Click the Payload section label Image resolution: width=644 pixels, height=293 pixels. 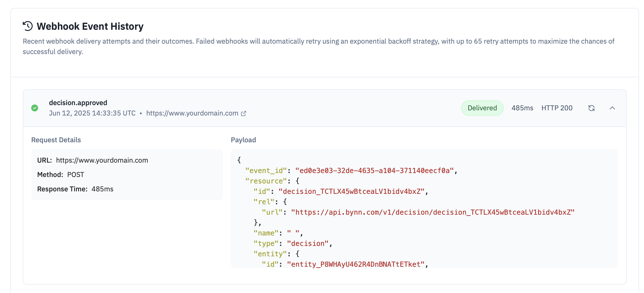[243, 140]
